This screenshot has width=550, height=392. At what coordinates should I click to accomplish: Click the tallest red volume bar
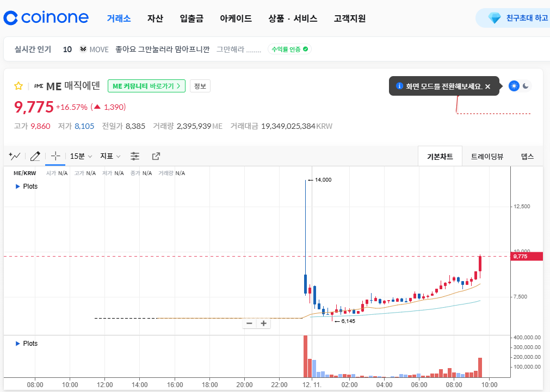(306, 356)
